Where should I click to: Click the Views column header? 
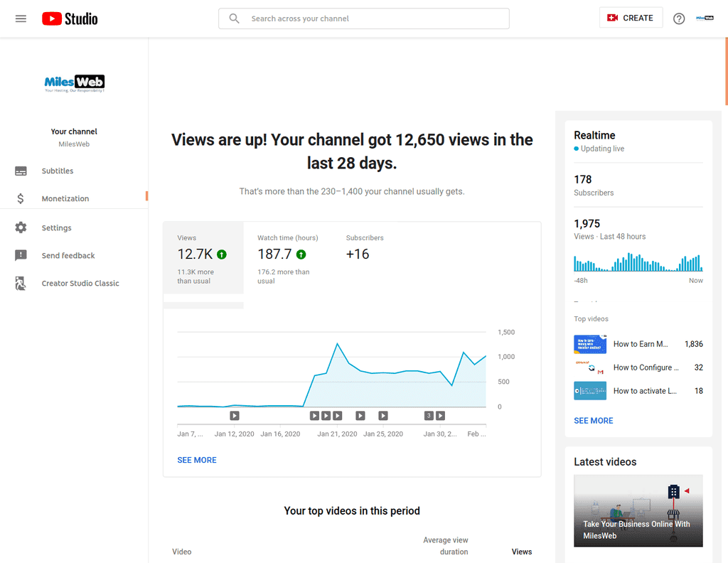[522, 552]
